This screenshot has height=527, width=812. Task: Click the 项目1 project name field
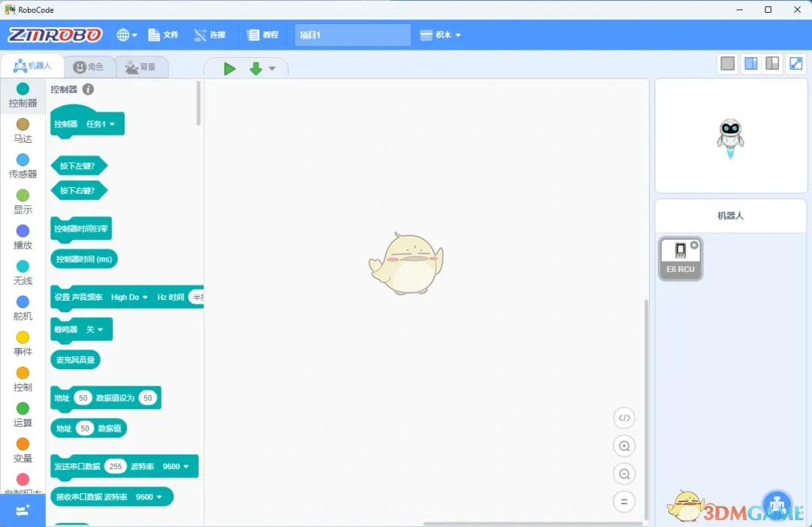[x=351, y=35]
